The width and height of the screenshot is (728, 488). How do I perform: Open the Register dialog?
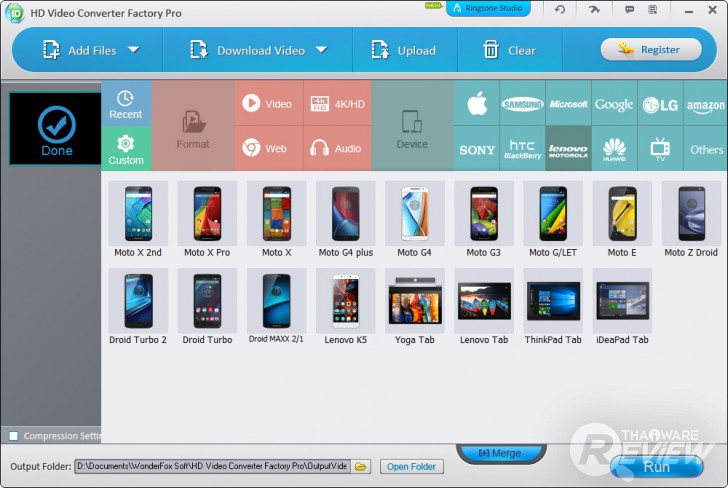coord(651,50)
